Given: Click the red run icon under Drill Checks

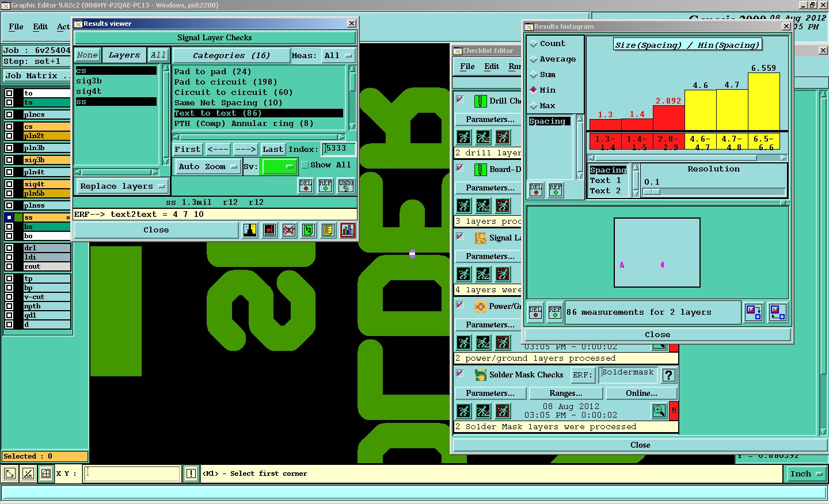Looking at the screenshot, I should point(503,137).
